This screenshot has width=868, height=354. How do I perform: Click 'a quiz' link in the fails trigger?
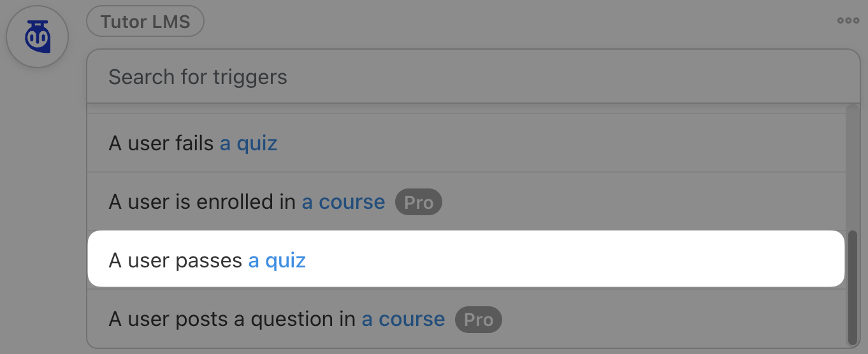click(x=249, y=143)
